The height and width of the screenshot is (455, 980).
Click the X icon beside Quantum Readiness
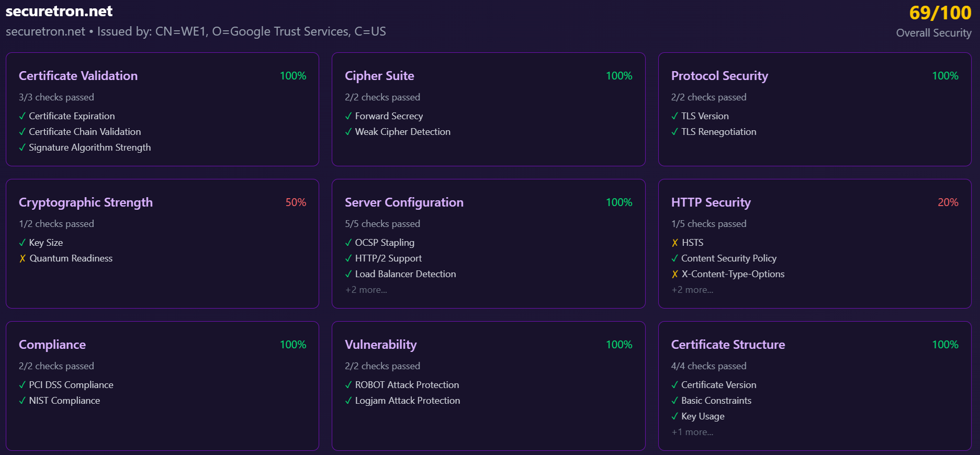[22, 258]
